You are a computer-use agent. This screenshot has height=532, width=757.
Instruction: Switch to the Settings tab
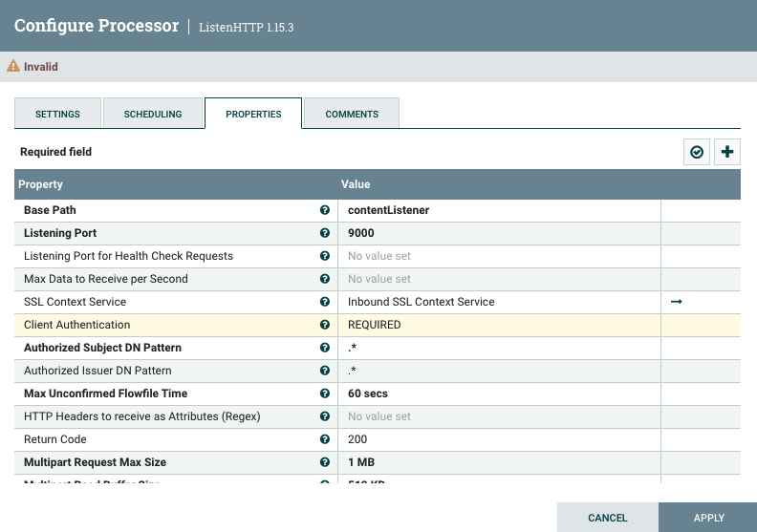57,114
